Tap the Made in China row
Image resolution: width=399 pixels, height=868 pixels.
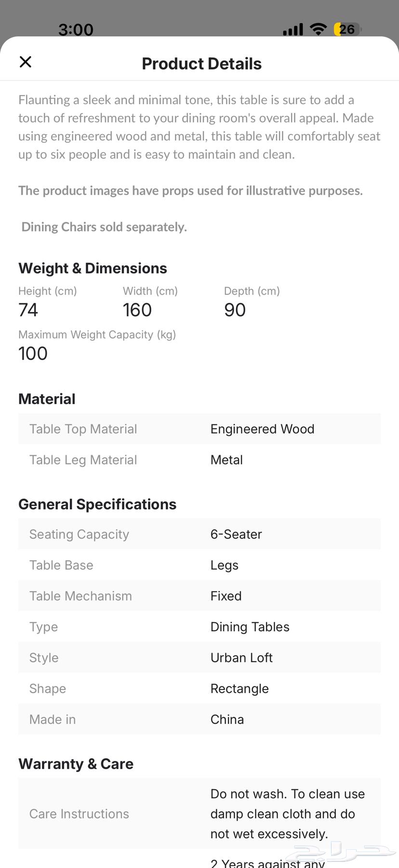(199, 719)
